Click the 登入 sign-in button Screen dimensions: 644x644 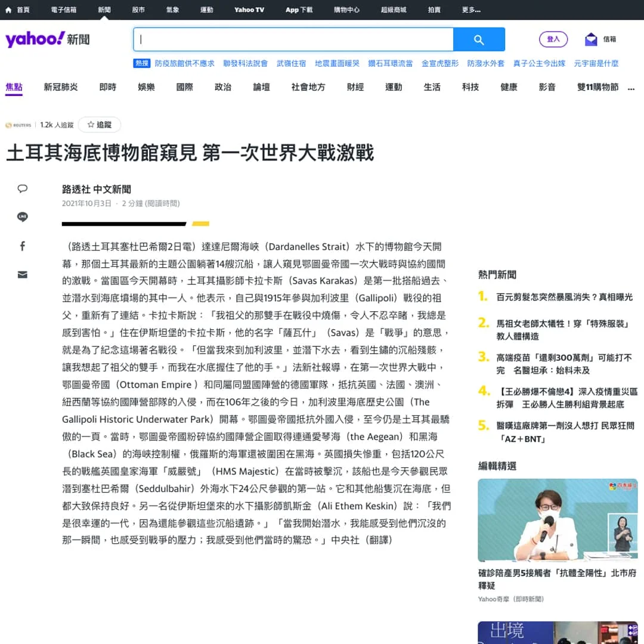point(554,38)
